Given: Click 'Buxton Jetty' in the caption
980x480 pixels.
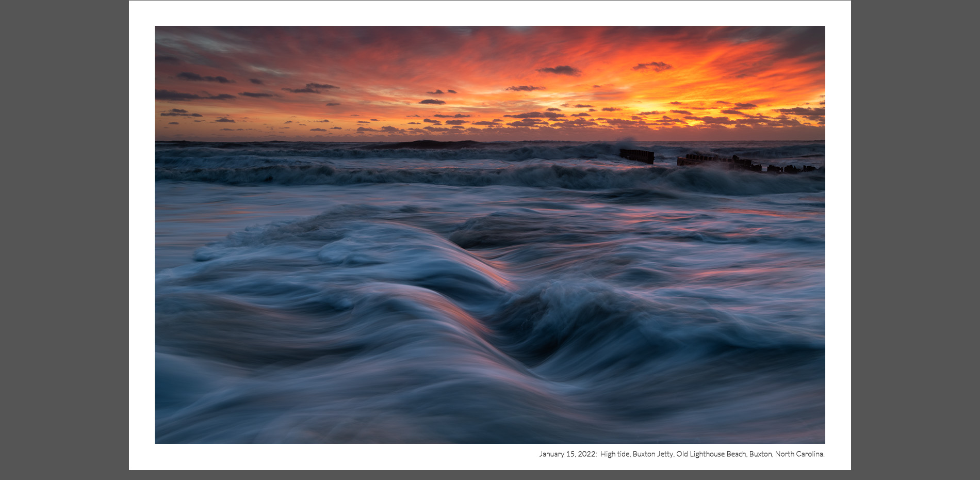Looking at the screenshot, I should [x=652, y=454].
